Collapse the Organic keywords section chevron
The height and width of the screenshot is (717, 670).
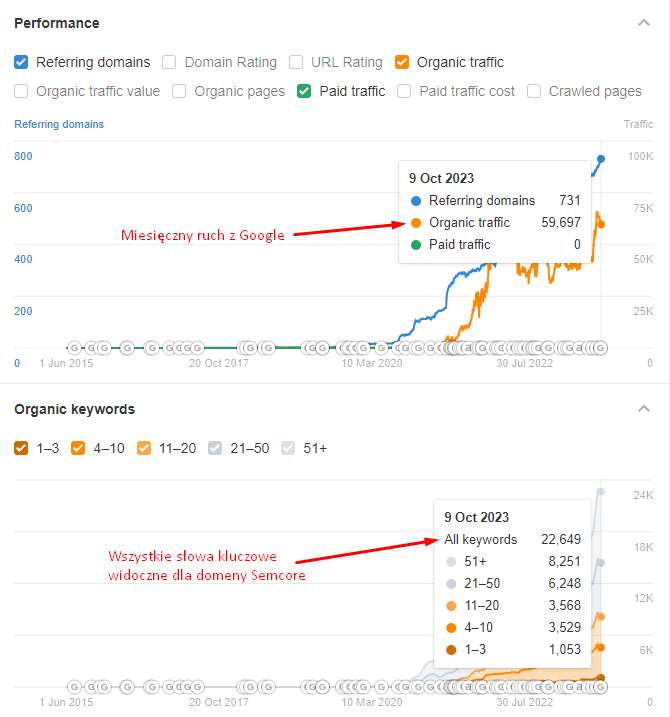(x=644, y=409)
